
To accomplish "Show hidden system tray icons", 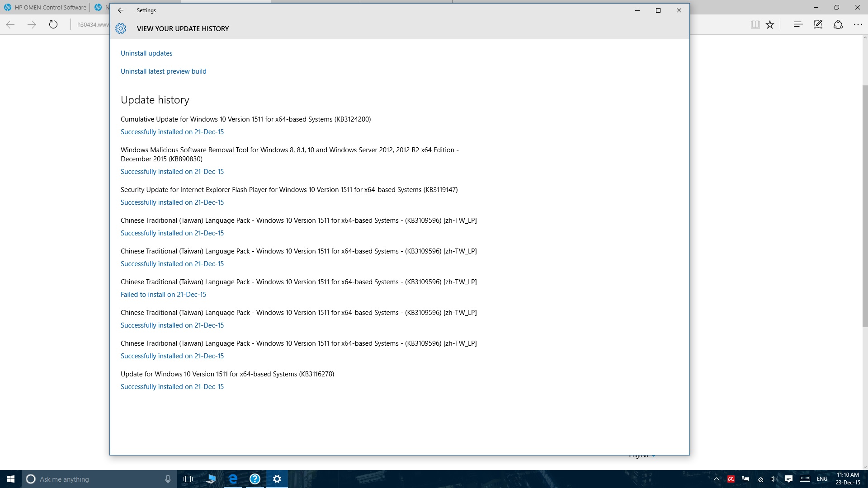I will (x=717, y=479).
